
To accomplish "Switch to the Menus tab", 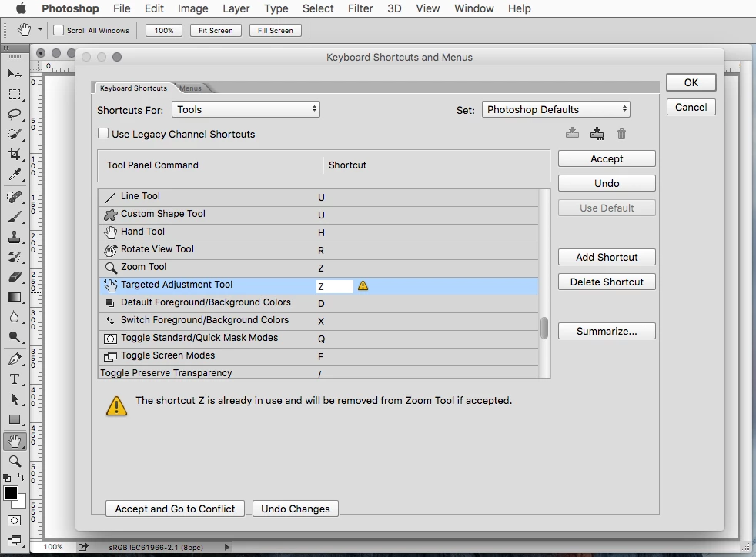I will click(x=190, y=88).
